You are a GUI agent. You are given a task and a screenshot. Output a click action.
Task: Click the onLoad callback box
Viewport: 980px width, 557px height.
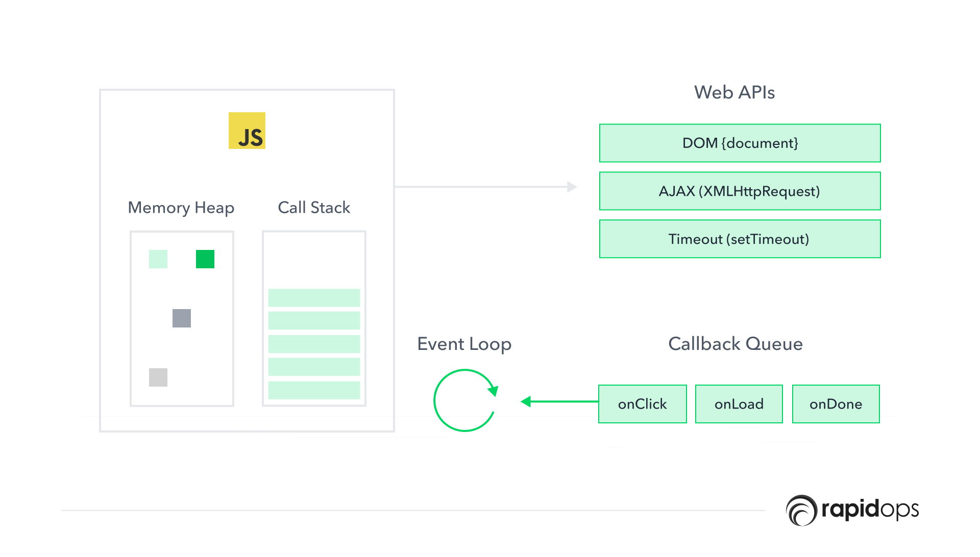click(x=739, y=404)
